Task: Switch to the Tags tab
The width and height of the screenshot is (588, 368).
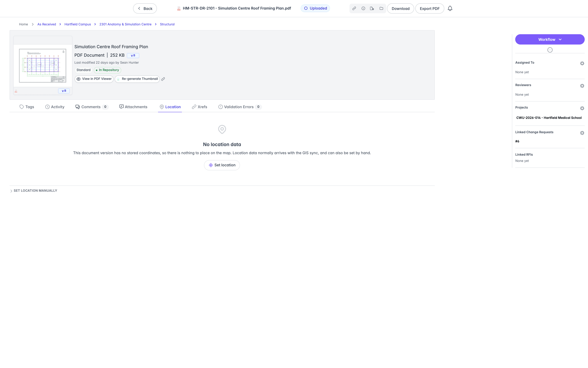Action: click(27, 107)
